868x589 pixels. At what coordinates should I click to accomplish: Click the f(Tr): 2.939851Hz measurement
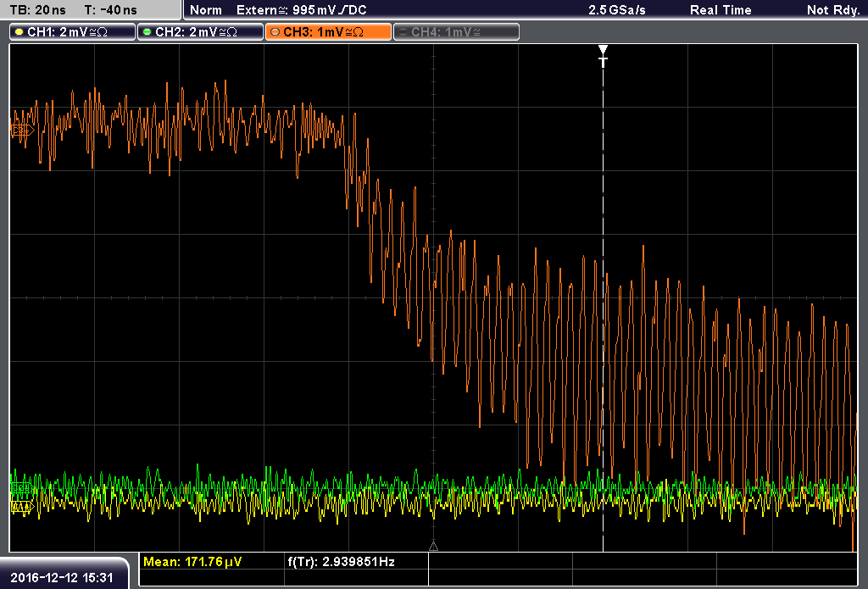coord(341,562)
